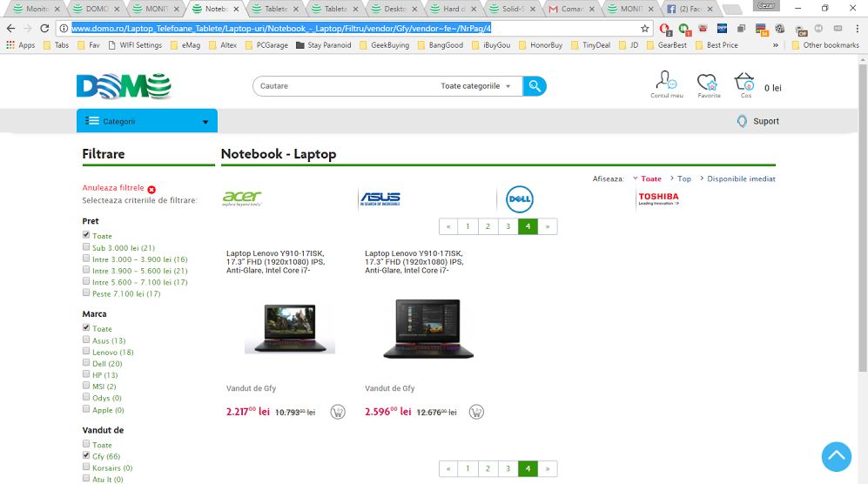
Task: Click the page vertical scrollbar
Action: (x=863, y=218)
